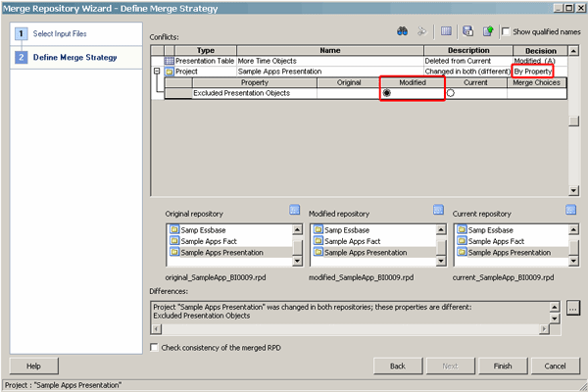This screenshot has width=588, height=392.
Task: Click up arrow of Differences text scrollbar
Action: [555, 307]
